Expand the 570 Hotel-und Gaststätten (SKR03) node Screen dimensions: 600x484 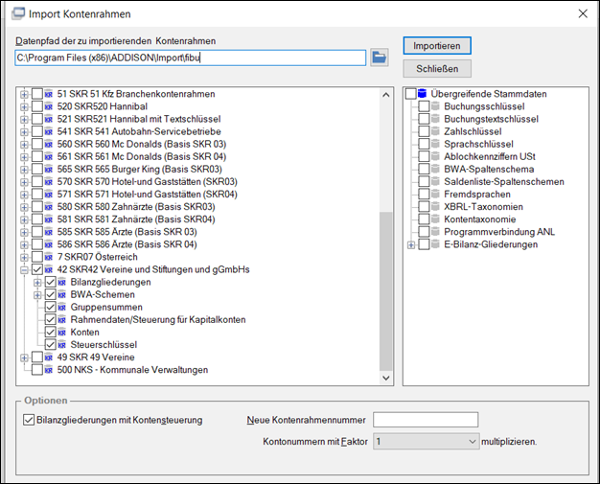24,182
